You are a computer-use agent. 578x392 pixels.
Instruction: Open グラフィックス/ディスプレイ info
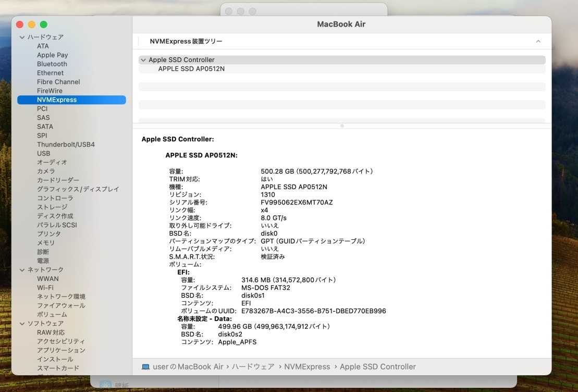78,189
